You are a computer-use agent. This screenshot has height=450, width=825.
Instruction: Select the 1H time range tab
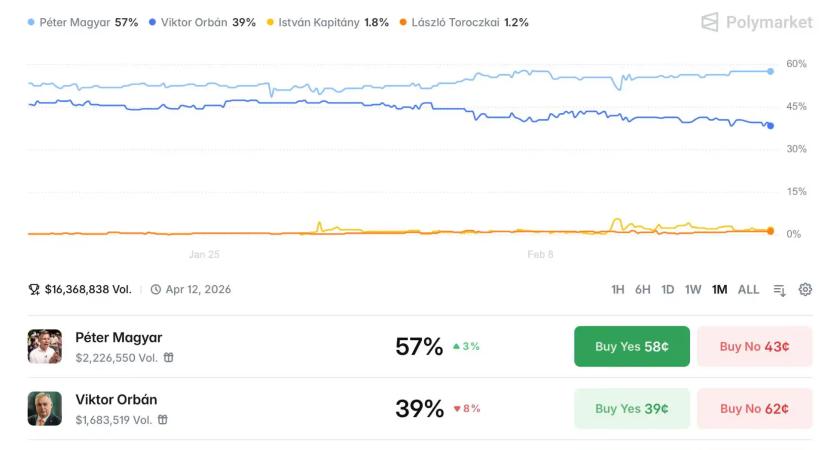[618, 290]
